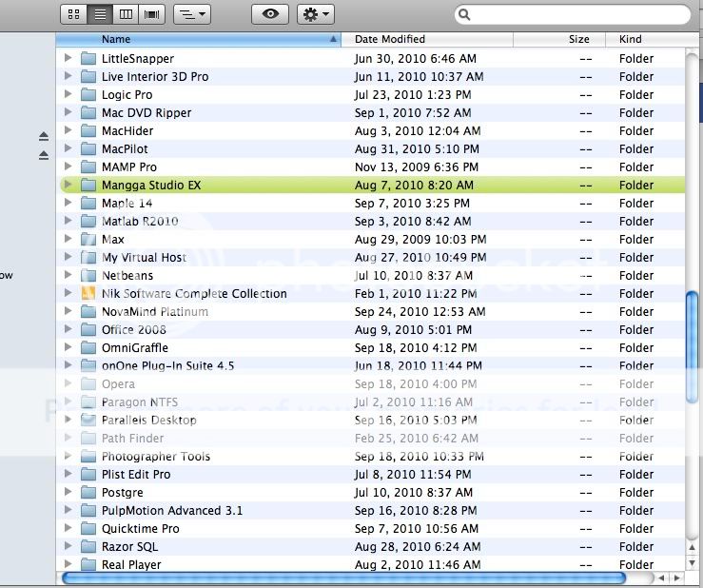This screenshot has height=588, width=703.
Task: Switch to column view
Action: [126, 14]
